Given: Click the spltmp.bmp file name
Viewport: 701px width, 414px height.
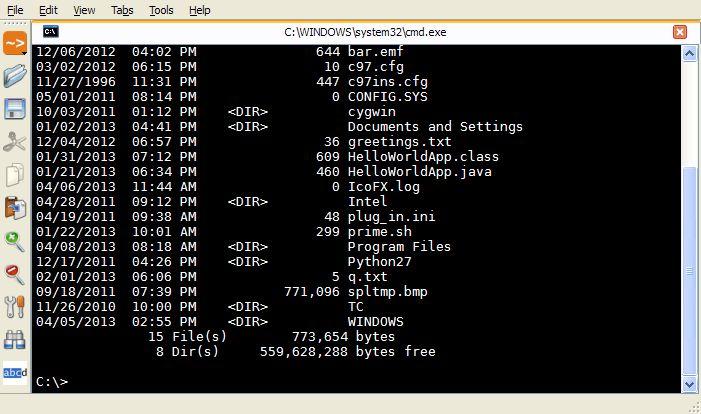Looking at the screenshot, I should 388,292.
